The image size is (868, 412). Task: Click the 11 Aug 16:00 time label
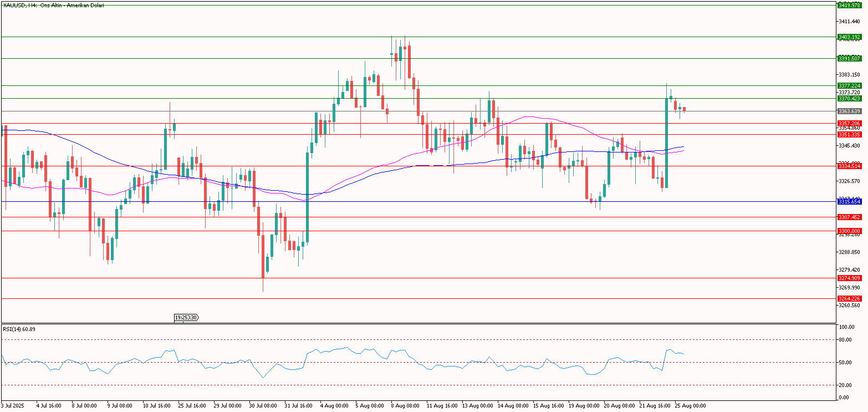[441, 406]
